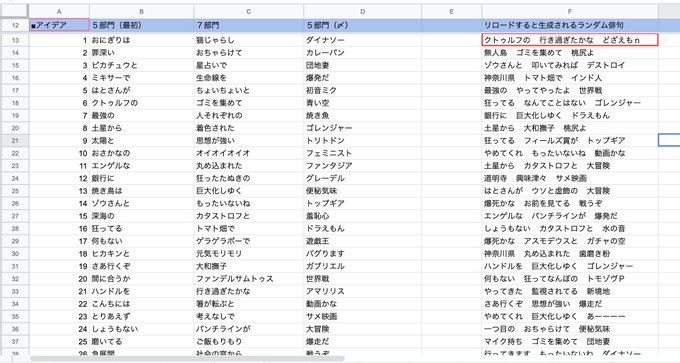680x363 pixels.
Task: Select the 'ヒカキンと' cell
Action: click(141, 254)
